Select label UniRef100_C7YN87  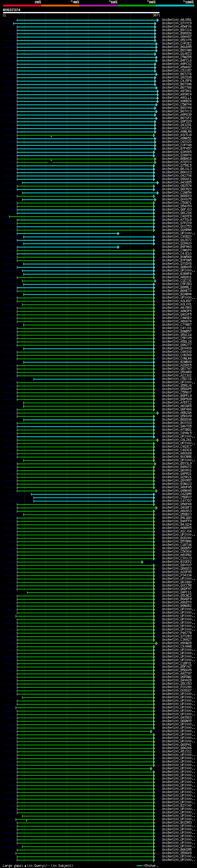coord(176,325)
